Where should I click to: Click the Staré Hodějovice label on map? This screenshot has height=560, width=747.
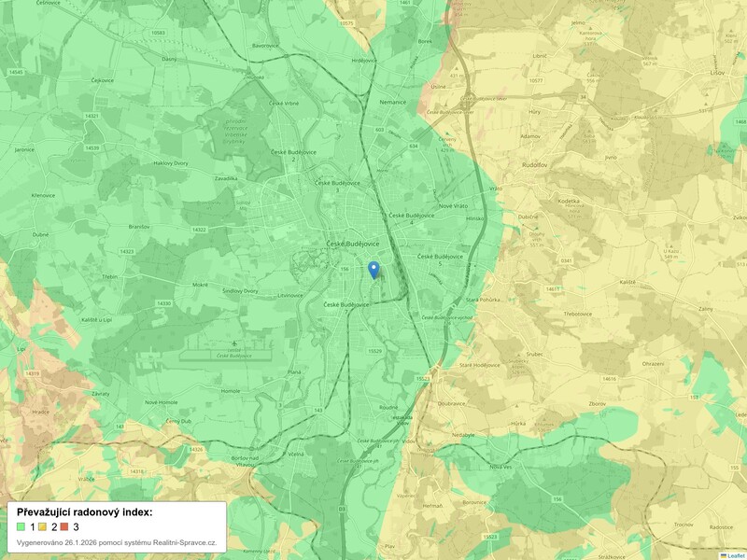(479, 366)
